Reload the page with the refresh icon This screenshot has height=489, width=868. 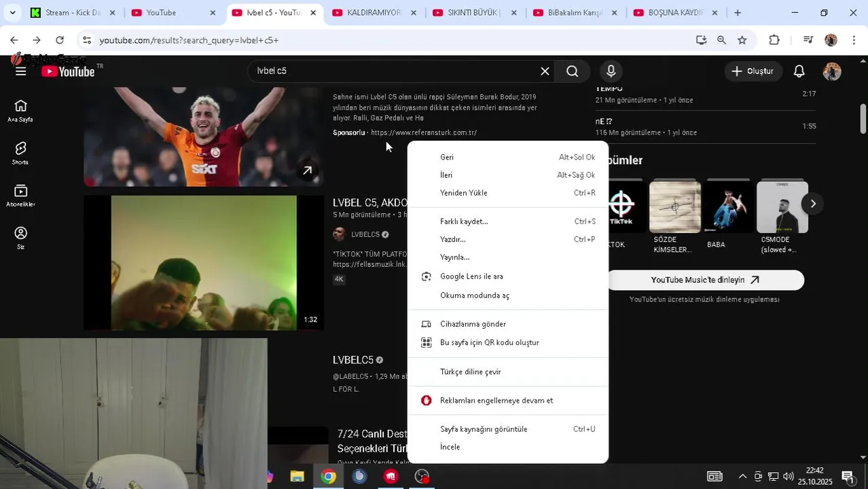[x=60, y=40]
